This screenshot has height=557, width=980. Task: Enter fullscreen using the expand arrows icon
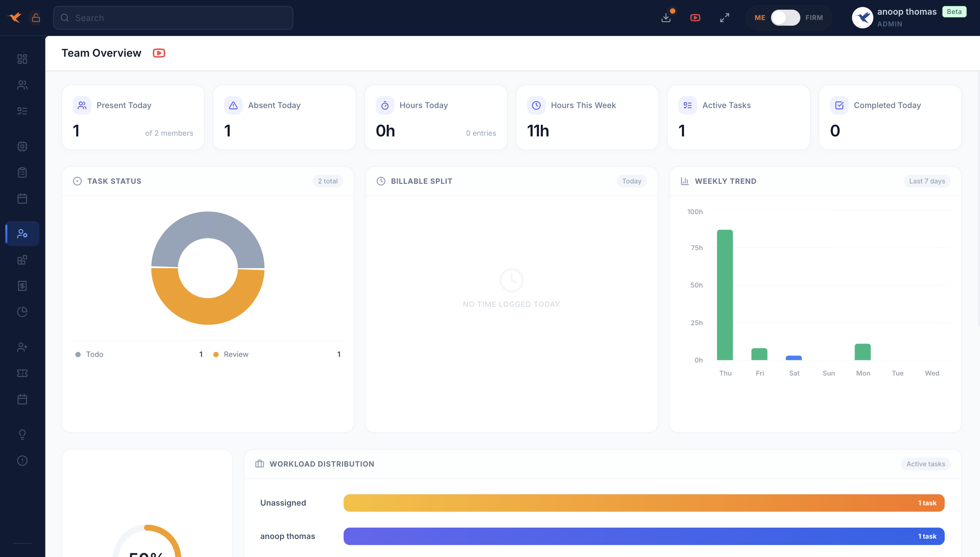[x=724, y=18]
